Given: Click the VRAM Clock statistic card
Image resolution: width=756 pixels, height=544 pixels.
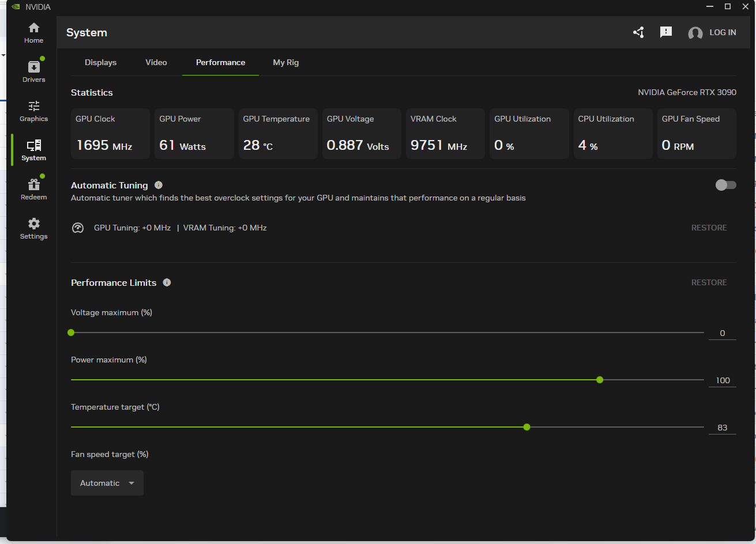Looking at the screenshot, I should [446, 134].
